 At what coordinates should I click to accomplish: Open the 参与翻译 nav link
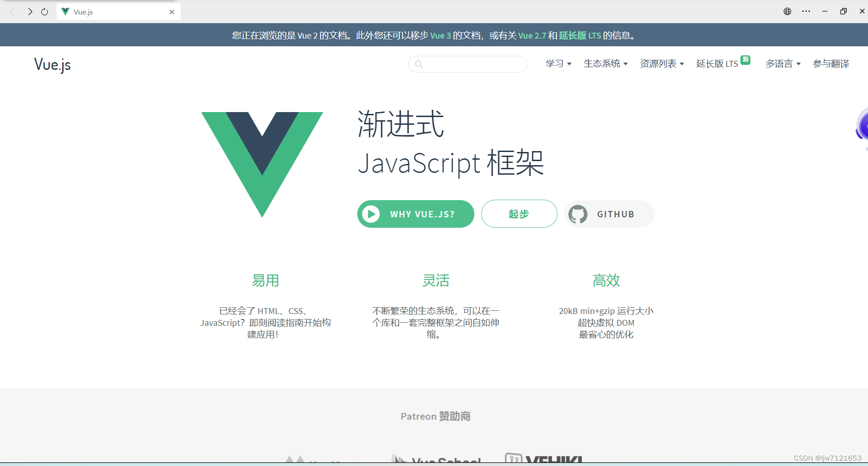click(x=831, y=64)
